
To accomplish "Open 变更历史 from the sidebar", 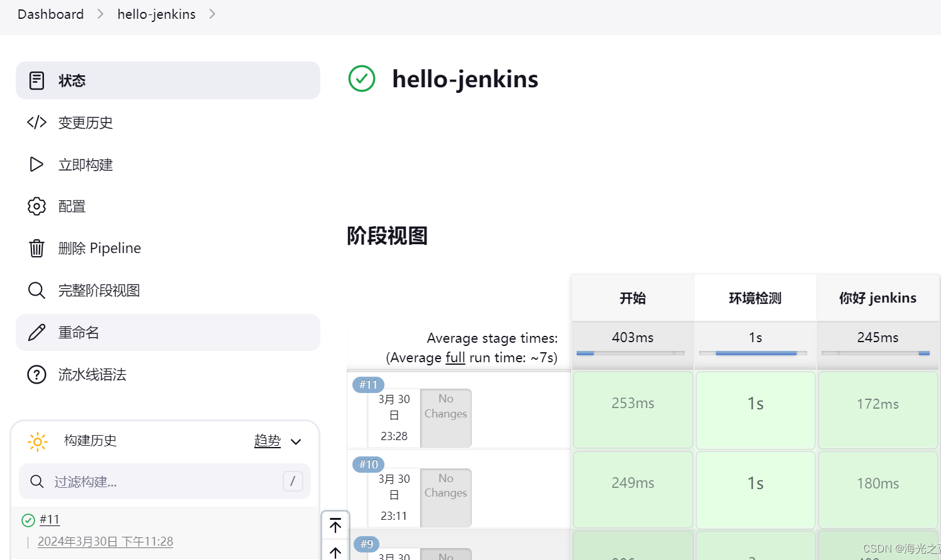I will [x=168, y=122].
